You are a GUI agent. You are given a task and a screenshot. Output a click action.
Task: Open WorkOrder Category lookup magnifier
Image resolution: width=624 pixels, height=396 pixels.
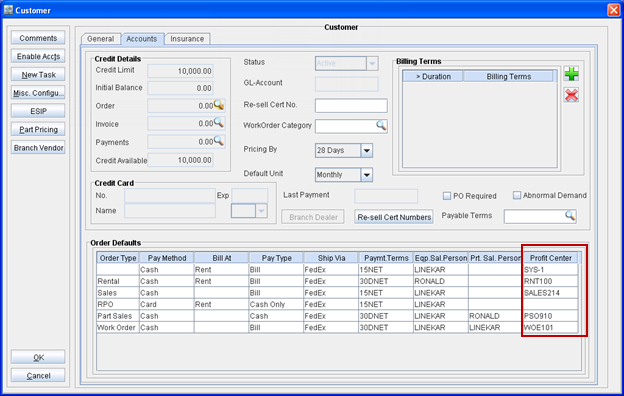click(381, 126)
